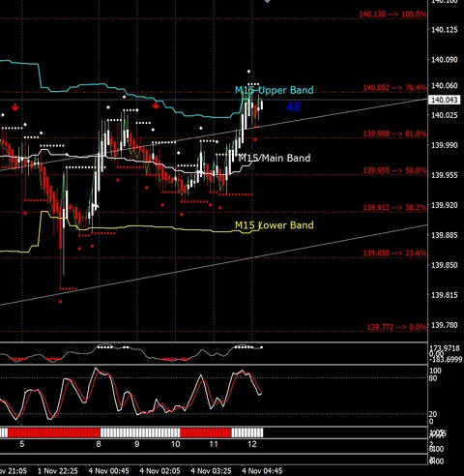Select the 139.858 --> 23.6% Fibonacci label
This screenshot has width=464, height=476.
pos(394,253)
